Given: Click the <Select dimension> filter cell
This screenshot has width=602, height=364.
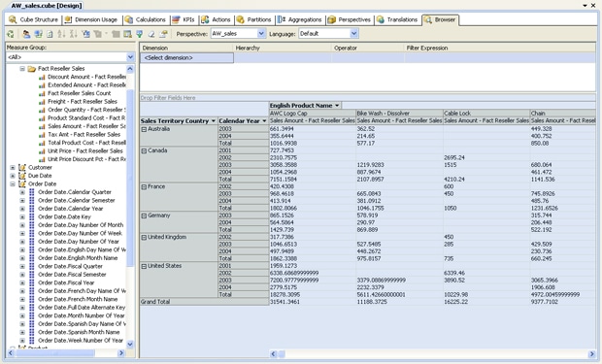Looking at the screenshot, I should (x=187, y=58).
